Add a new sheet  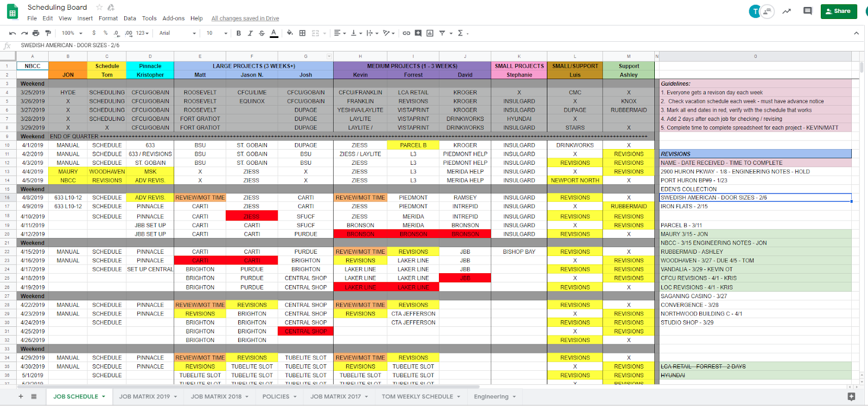pyautogui.click(x=21, y=397)
